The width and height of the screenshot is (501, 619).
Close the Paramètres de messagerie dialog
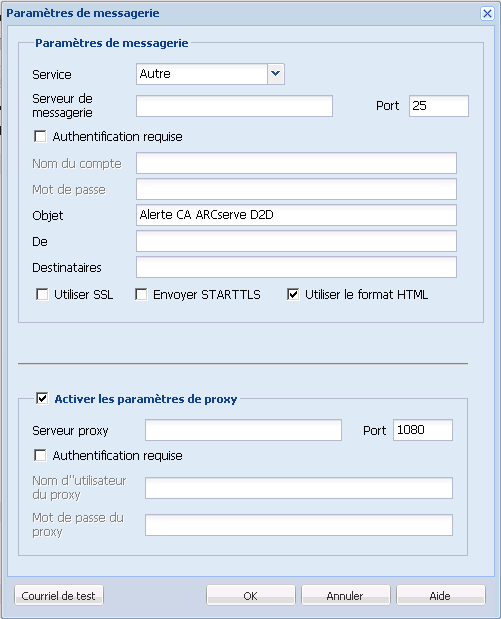coord(487,14)
